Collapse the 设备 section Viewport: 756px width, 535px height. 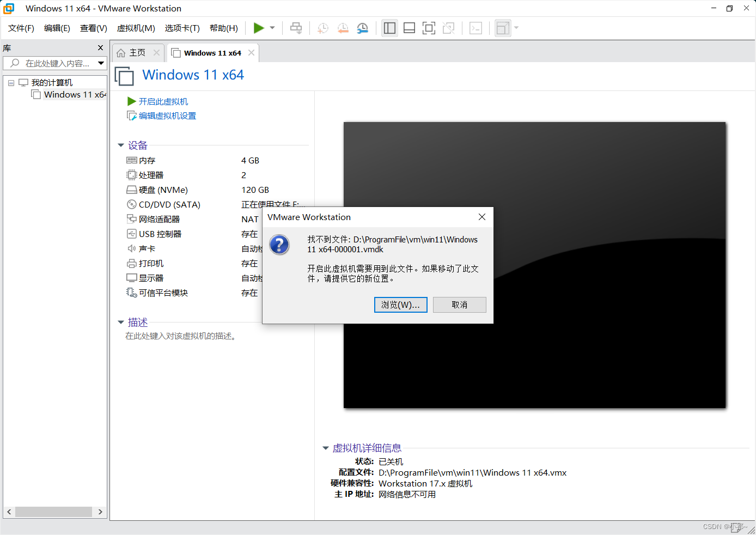[121, 145]
